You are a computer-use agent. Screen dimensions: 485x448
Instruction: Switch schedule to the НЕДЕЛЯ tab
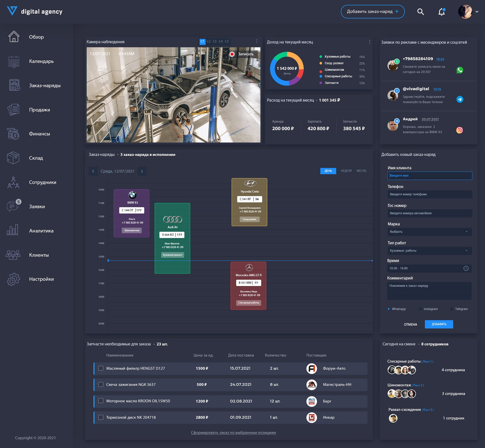point(346,171)
